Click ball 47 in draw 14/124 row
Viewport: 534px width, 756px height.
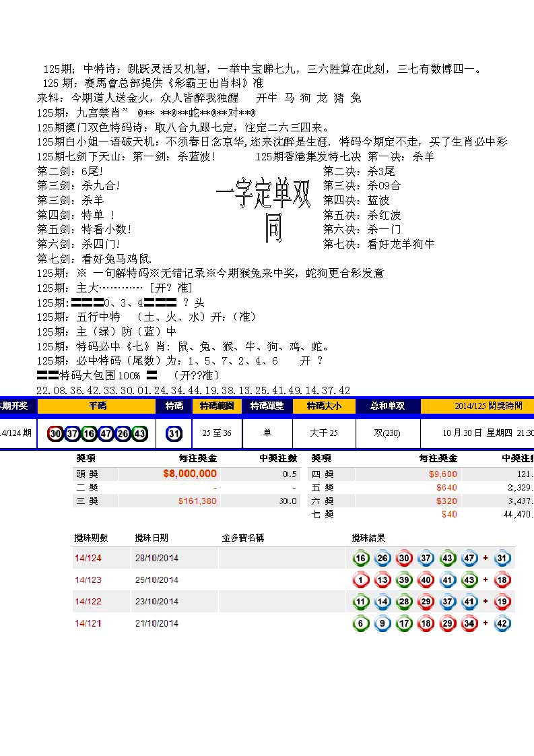pyautogui.click(x=469, y=559)
